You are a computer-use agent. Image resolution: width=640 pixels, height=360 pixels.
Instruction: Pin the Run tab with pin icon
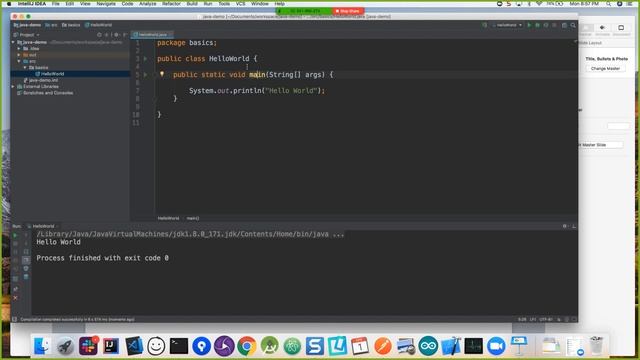(x=16, y=289)
